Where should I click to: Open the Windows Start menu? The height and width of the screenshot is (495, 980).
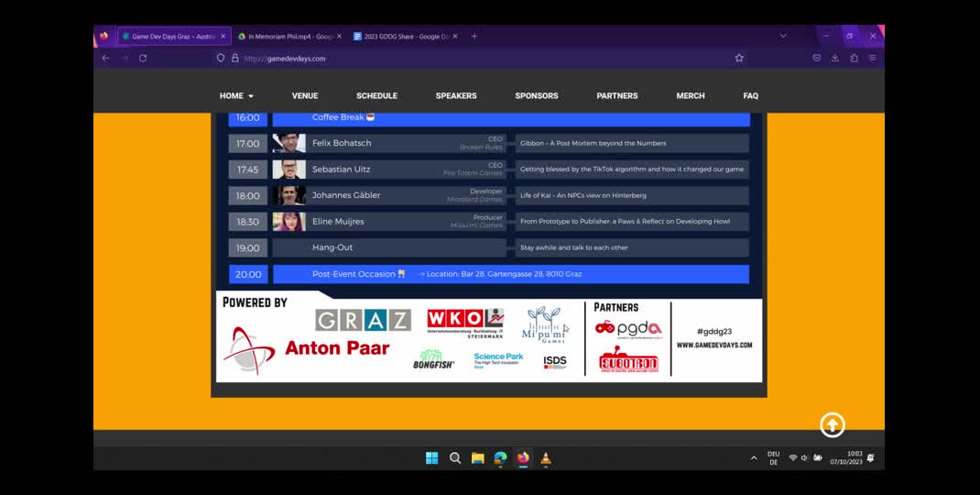pyautogui.click(x=432, y=458)
